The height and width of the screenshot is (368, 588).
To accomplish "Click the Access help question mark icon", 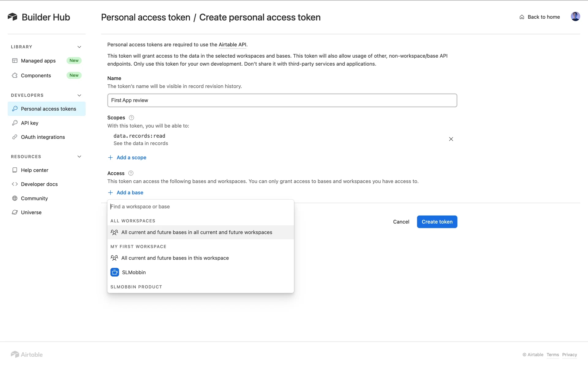I will point(131,173).
